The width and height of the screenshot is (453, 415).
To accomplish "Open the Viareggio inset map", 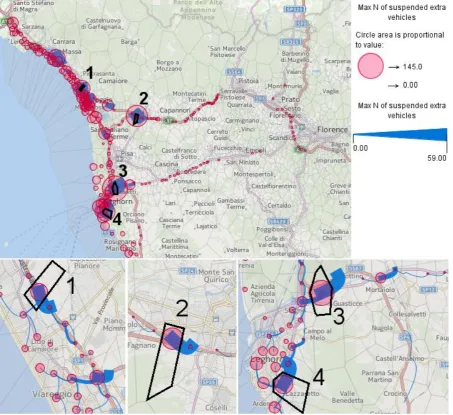I will 63,337.
